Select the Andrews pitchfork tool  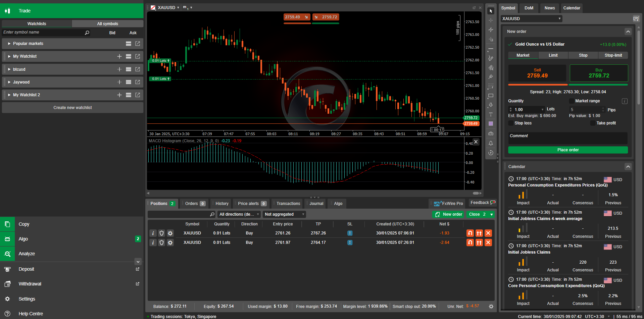pyautogui.click(x=491, y=77)
